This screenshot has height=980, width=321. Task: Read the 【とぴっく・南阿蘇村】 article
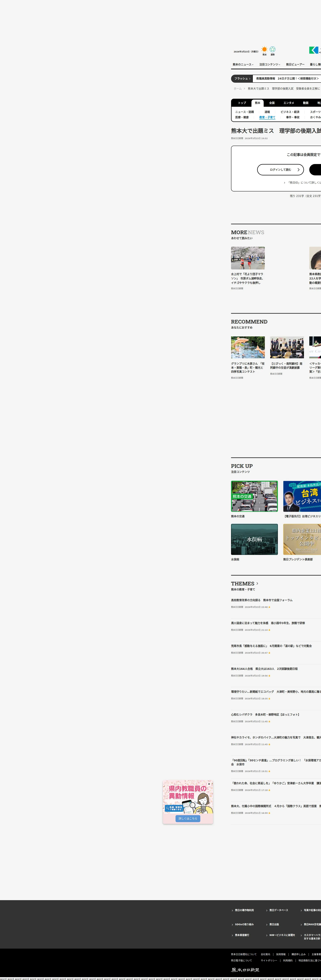point(286,366)
